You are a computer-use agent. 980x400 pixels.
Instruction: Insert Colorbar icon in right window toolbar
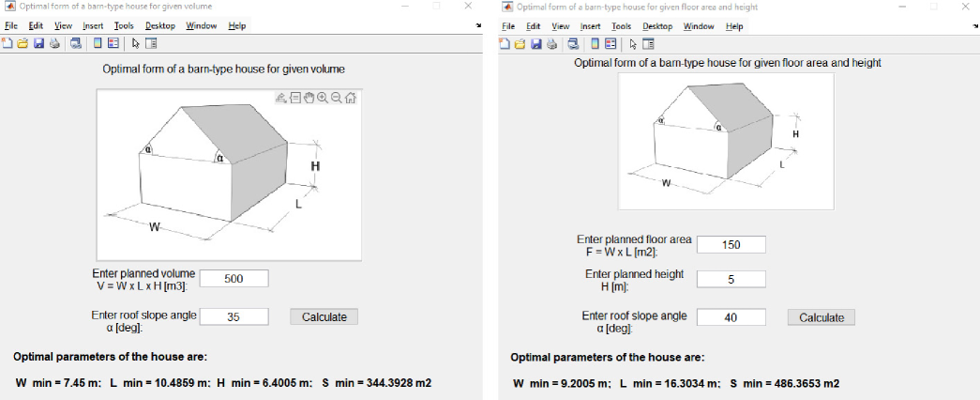coord(595,44)
